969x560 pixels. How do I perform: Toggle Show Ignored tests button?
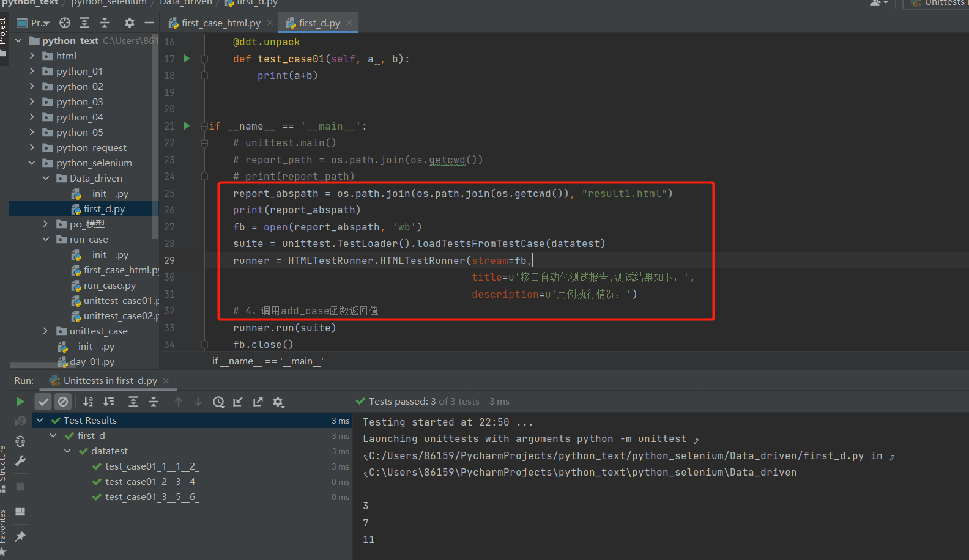pos(63,402)
